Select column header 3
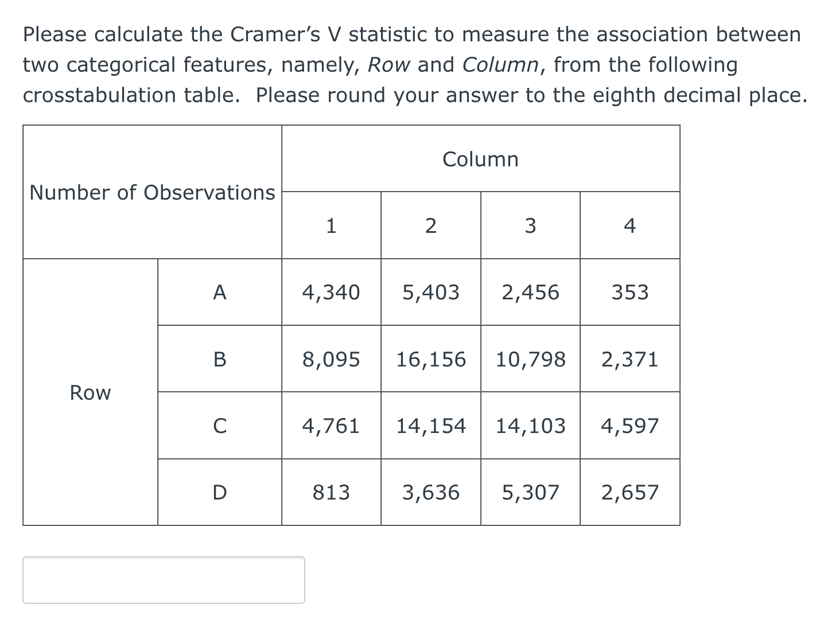This screenshot has height=640, width=840. [530, 226]
